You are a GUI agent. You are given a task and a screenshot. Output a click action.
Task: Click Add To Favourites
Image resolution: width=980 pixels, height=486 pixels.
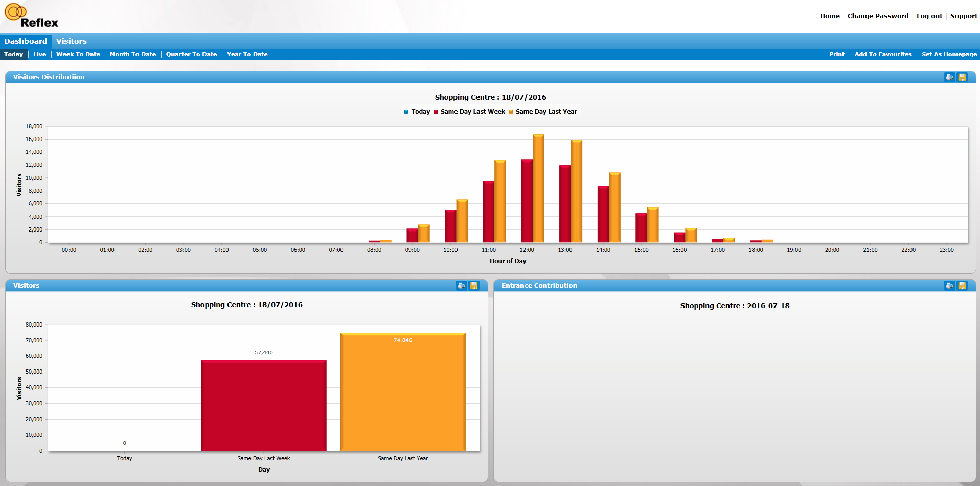[x=882, y=54]
